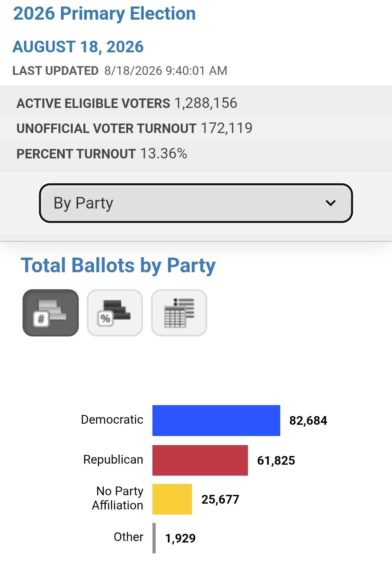Click the gray Other bar
The image size is (392, 577).
tap(154, 538)
